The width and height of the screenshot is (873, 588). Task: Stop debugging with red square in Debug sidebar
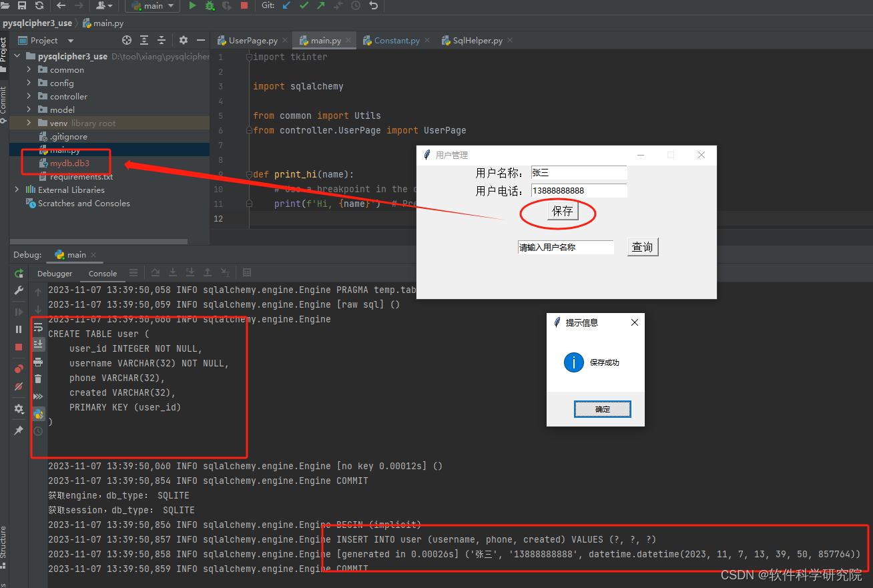[x=19, y=346]
